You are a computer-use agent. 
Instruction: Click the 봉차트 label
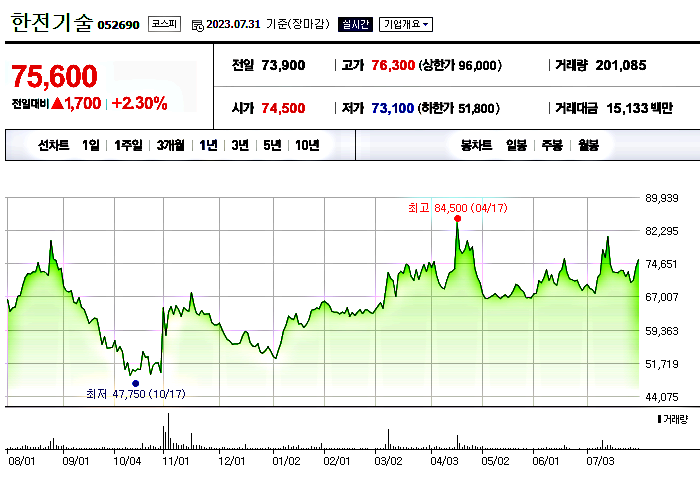[476, 145]
